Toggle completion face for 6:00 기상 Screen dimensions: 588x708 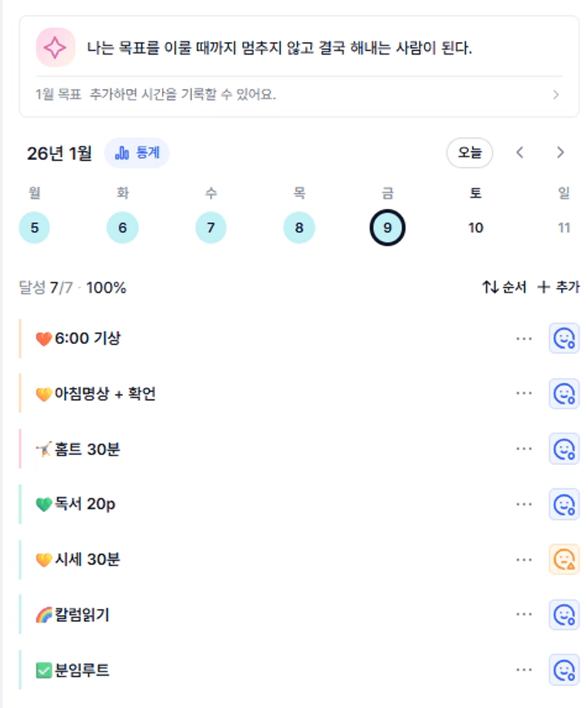[x=564, y=339]
